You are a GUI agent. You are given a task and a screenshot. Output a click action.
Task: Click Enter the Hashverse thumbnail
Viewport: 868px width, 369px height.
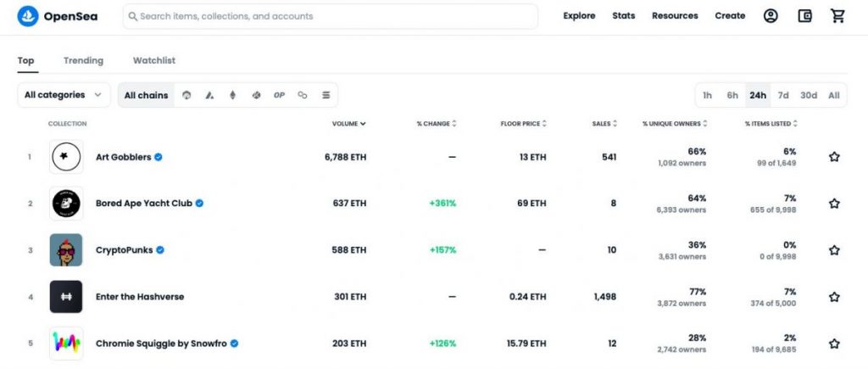click(66, 297)
